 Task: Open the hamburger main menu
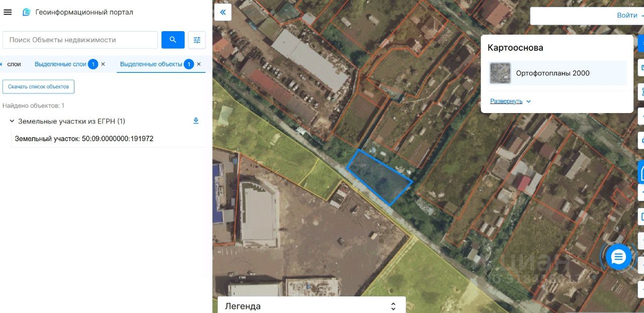(8, 12)
